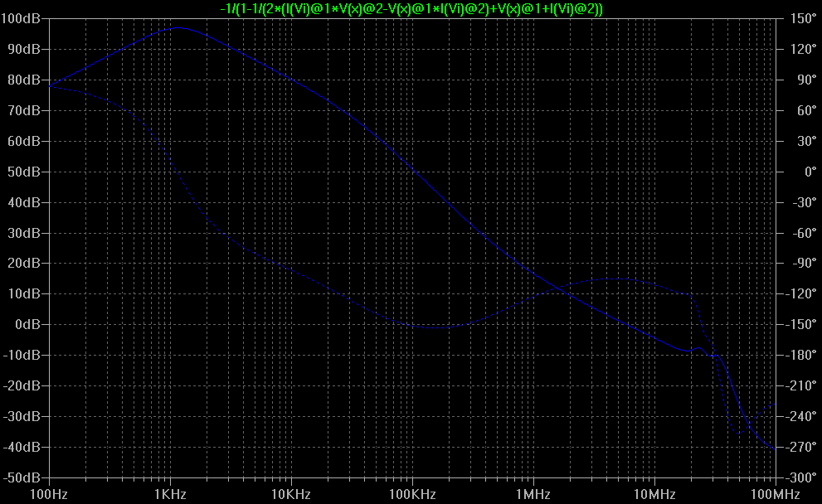Click the 100KHz frequency axis label
The width and height of the screenshot is (822, 504).
412,495
